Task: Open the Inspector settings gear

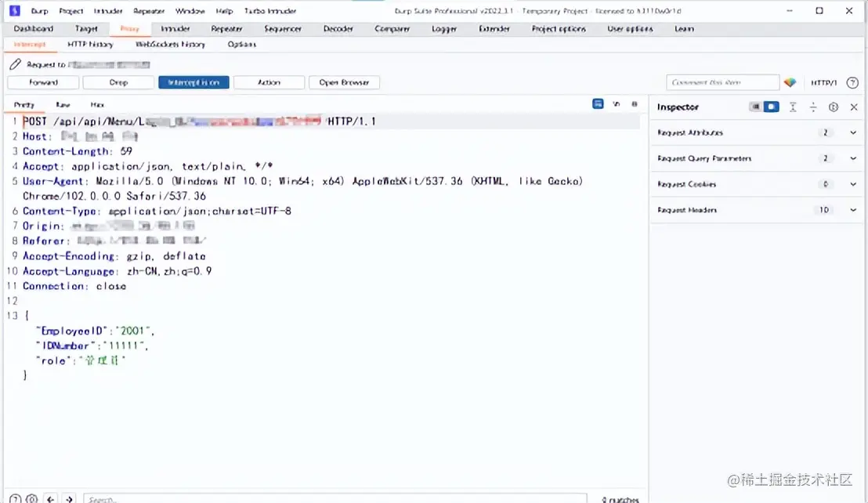Action: 833,107
